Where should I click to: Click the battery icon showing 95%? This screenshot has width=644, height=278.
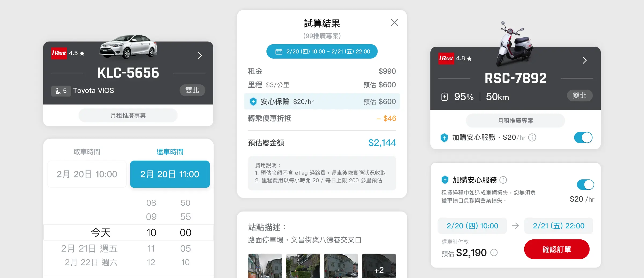pyautogui.click(x=444, y=97)
